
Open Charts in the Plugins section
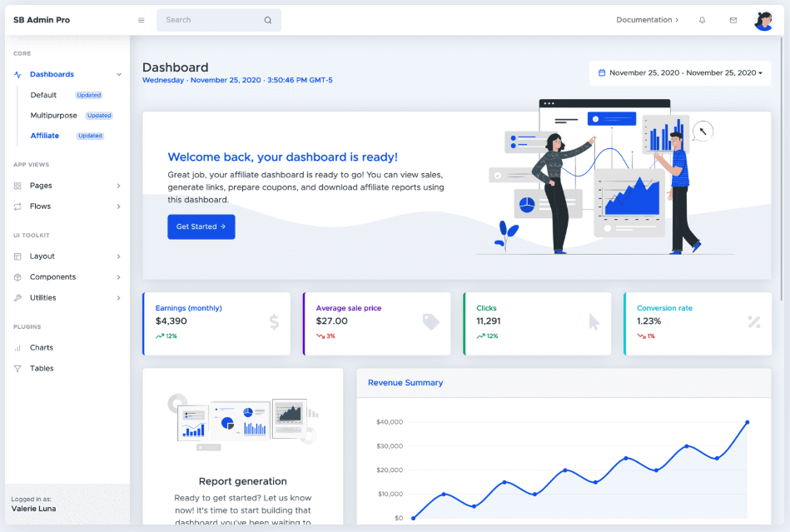[42, 348]
